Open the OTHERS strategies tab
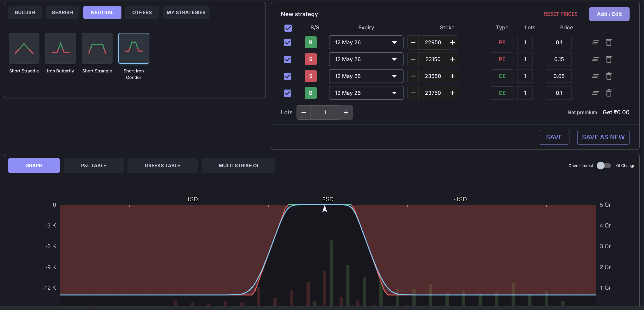The width and height of the screenshot is (644, 310). coord(142,13)
